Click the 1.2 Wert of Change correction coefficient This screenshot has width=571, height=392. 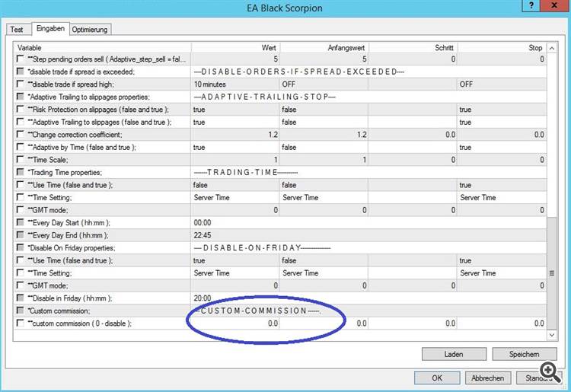235,135
